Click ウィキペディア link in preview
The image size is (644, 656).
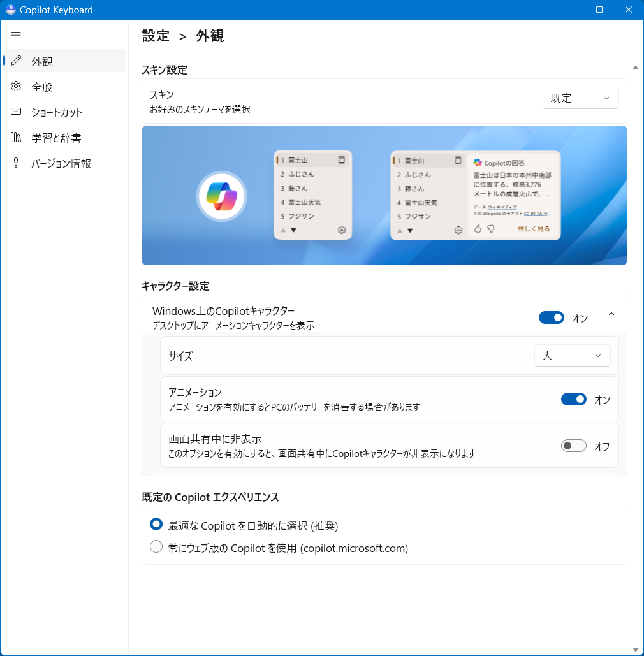502,207
